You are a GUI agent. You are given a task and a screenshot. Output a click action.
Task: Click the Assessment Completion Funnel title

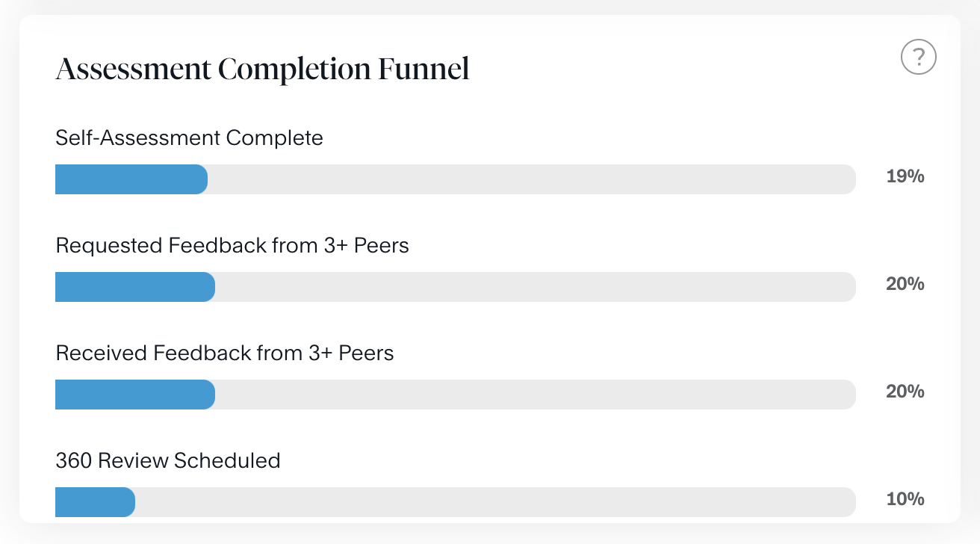(262, 69)
